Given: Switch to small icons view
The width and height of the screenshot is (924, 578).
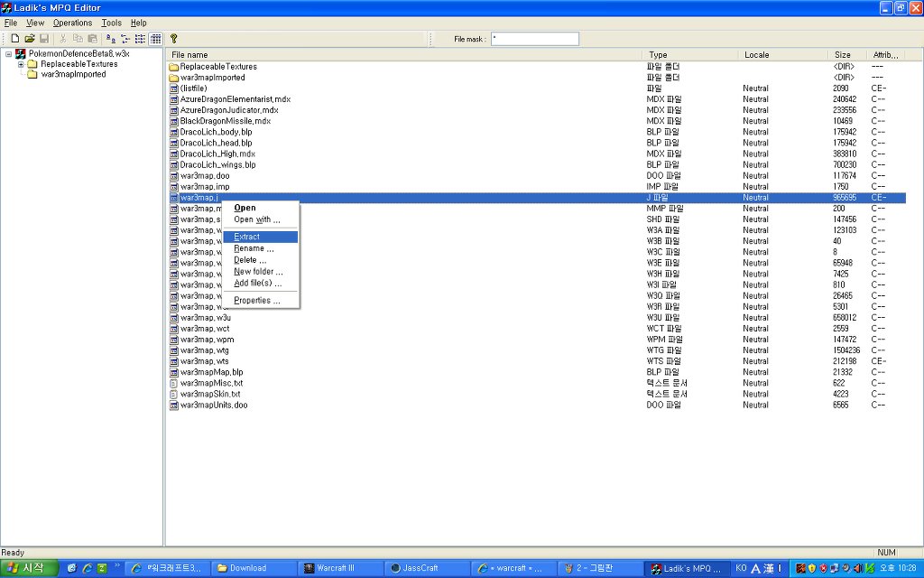Looking at the screenshot, I should pyautogui.click(x=125, y=39).
